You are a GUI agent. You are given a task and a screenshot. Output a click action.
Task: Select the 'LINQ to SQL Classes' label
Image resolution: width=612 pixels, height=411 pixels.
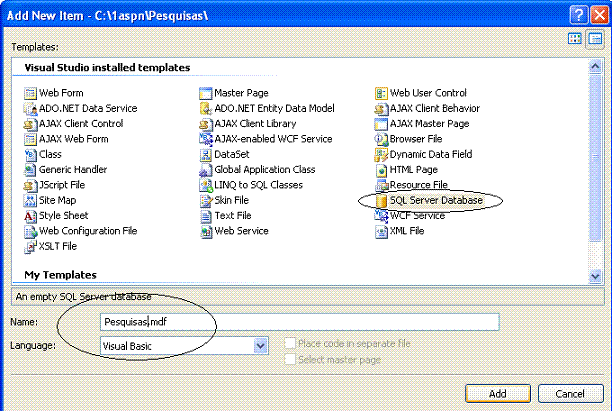click(x=258, y=185)
